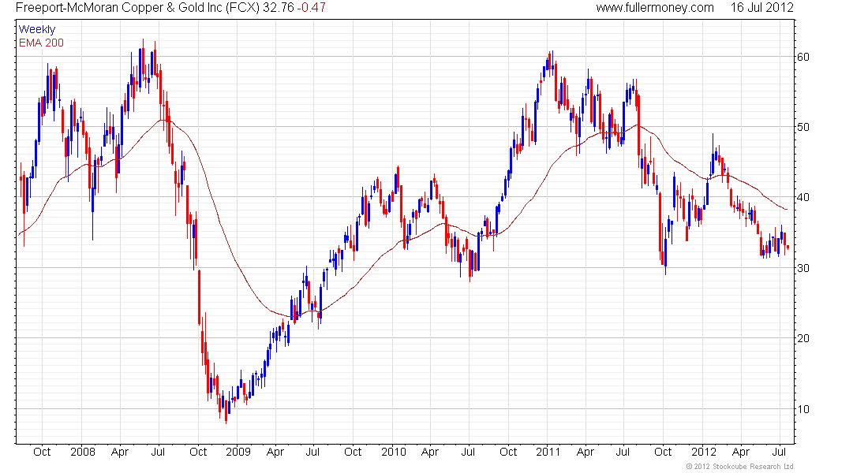Click the 2009 year label on time axis
868x473 pixels.
(x=238, y=452)
